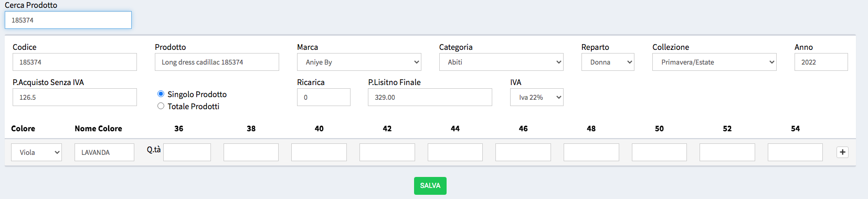Expand the IVA dropdown showing Iva 22%
The height and width of the screenshot is (199, 868).
point(537,97)
